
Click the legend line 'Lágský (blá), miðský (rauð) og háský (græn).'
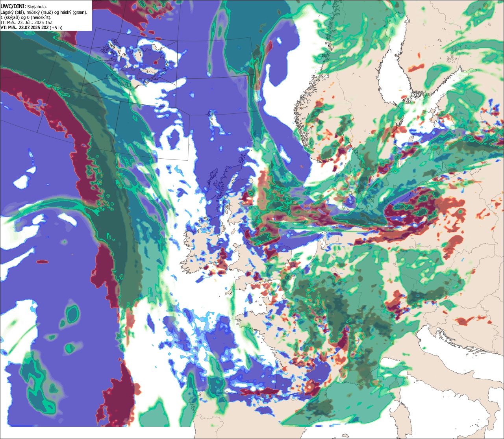(44, 12)
